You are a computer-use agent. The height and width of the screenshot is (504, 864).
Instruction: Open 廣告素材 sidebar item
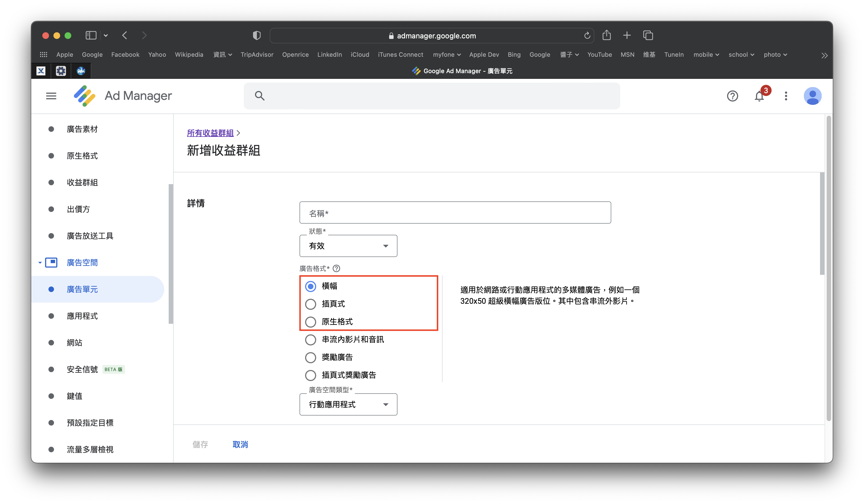pyautogui.click(x=82, y=129)
